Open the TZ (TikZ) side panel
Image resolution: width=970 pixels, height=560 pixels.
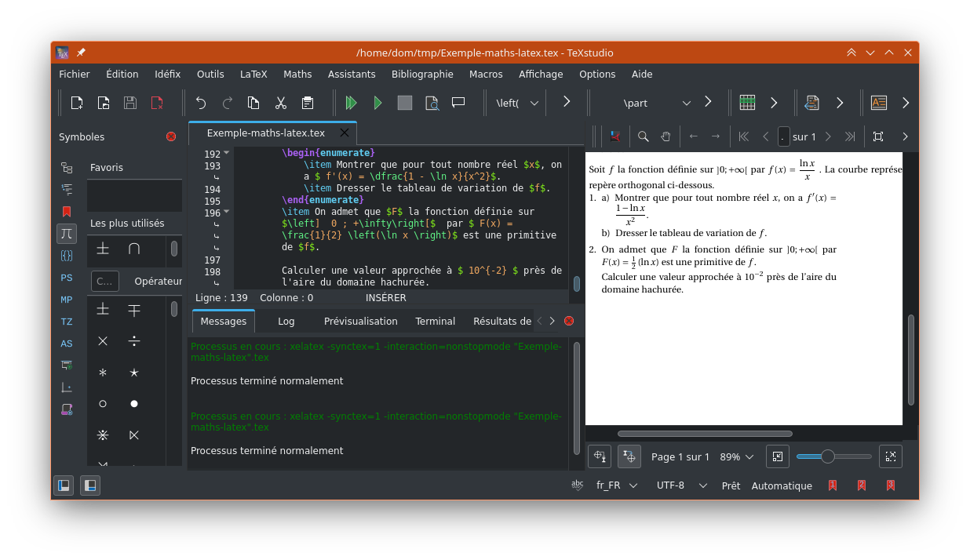coord(67,322)
